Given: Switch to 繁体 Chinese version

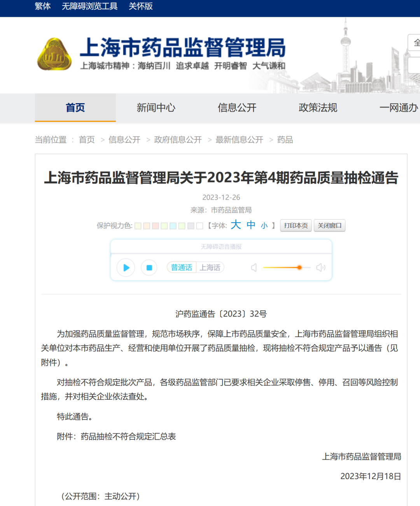Looking at the screenshot, I should 43,6.
